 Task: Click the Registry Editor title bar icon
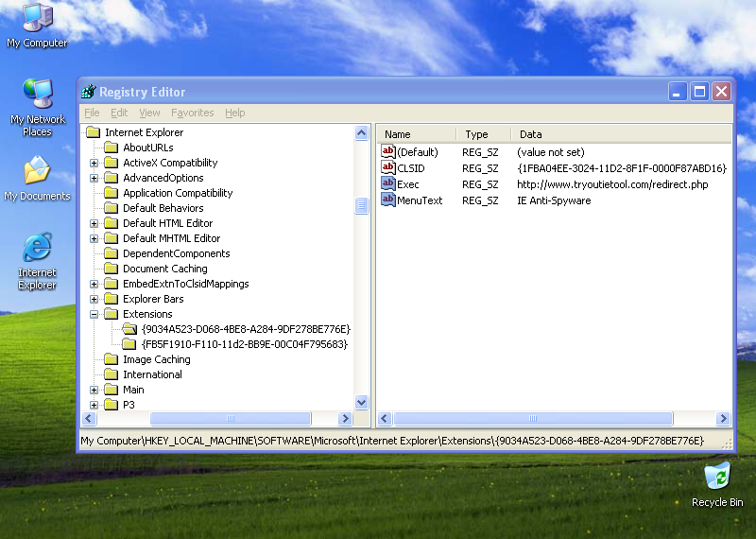[x=89, y=92]
